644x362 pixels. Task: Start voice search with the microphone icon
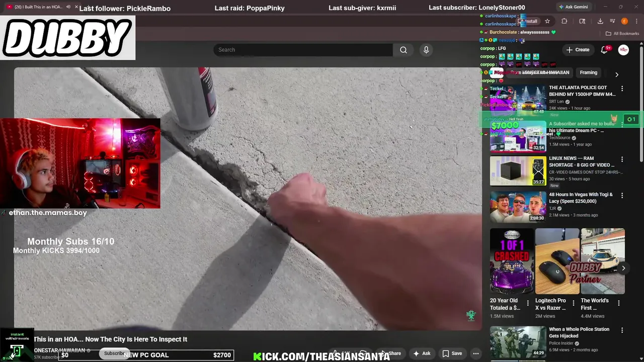426,50
